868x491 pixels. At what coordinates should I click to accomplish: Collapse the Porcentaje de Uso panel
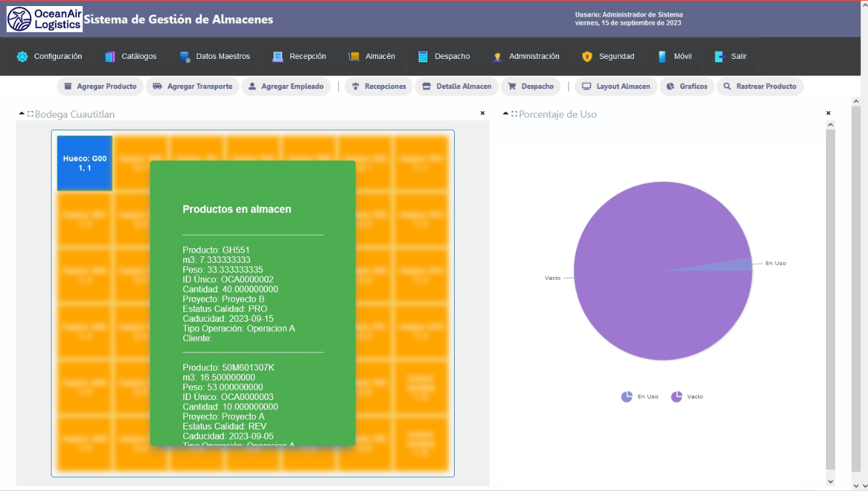tap(506, 114)
